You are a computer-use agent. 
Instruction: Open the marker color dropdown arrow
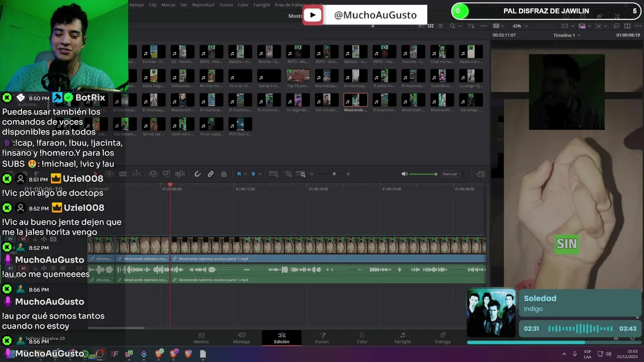coord(259,174)
